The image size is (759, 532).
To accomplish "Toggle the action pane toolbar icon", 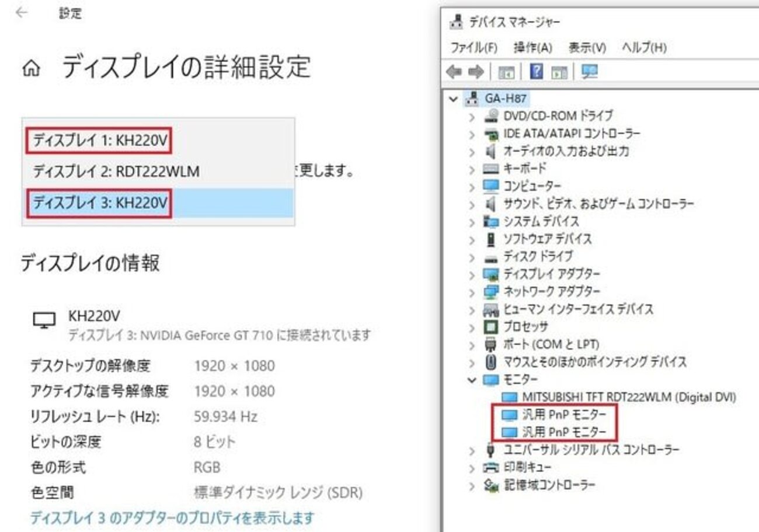I will tap(559, 72).
